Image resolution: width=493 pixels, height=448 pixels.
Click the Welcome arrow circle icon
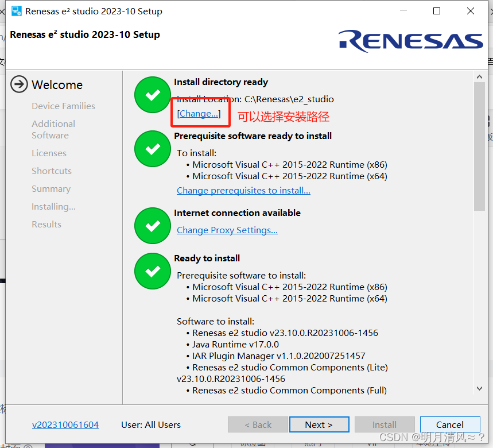(x=19, y=84)
